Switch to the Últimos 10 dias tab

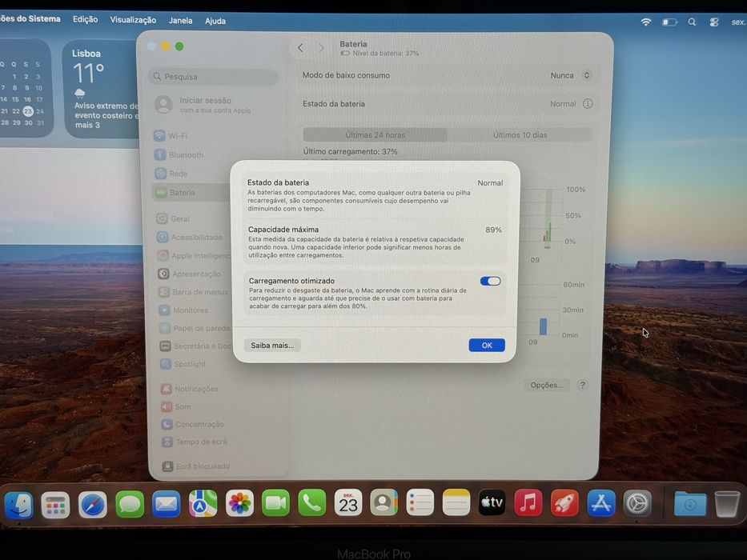[520, 134]
